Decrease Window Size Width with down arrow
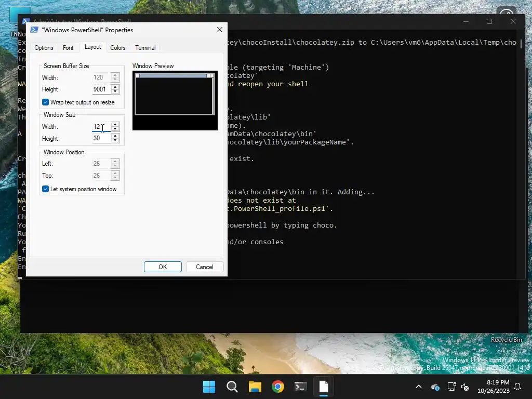 [115, 129]
